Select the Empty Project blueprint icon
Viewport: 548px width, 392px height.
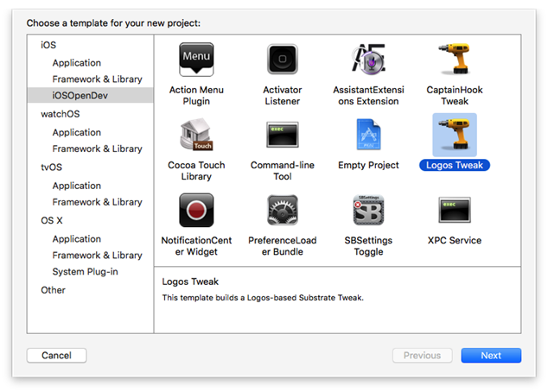click(x=369, y=135)
